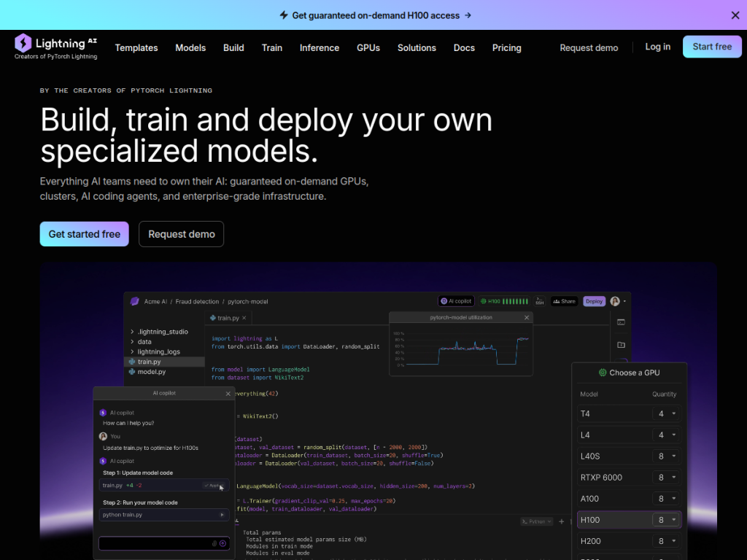Open the Templates menu
The height and width of the screenshot is (560, 747).
click(x=136, y=47)
